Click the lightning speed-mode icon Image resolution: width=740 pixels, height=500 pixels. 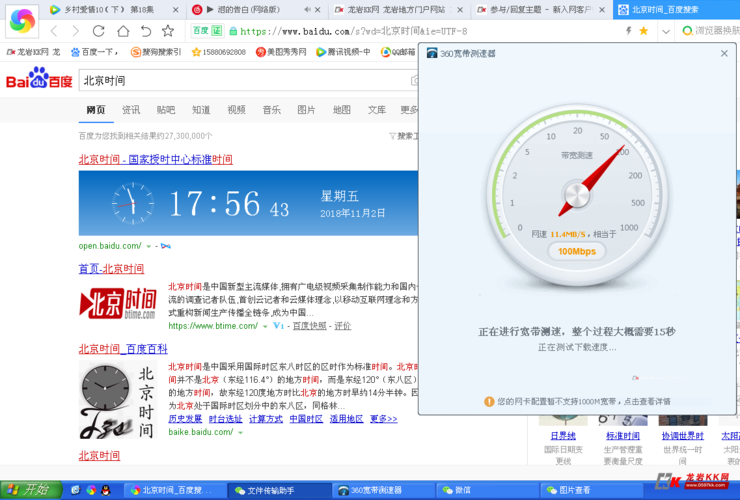(x=629, y=31)
